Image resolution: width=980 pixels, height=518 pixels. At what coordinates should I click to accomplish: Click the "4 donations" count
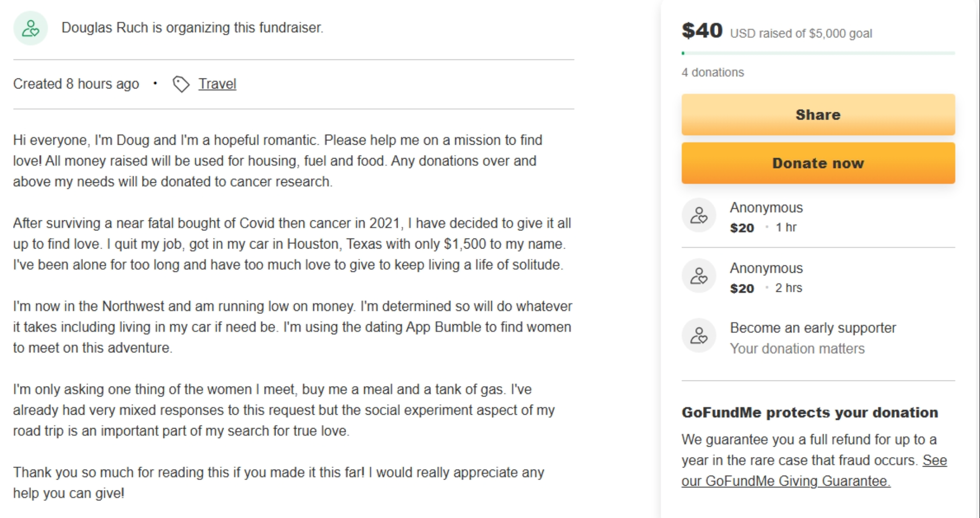click(x=712, y=72)
